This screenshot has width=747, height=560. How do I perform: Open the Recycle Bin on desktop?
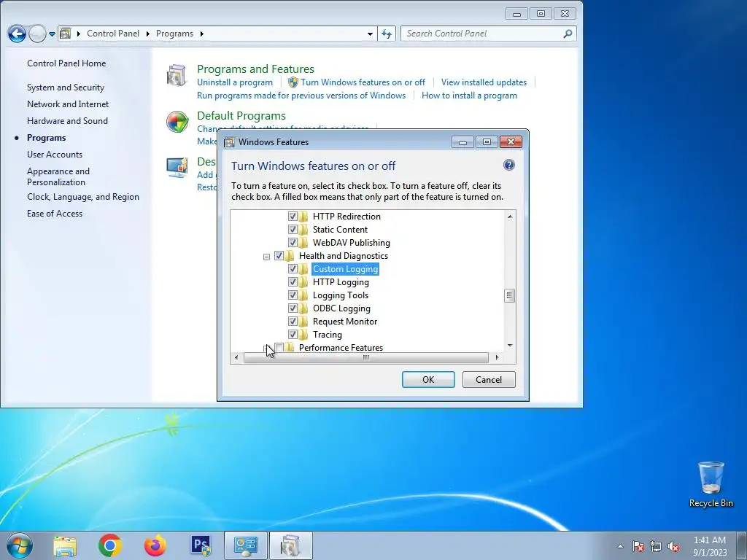(x=711, y=484)
